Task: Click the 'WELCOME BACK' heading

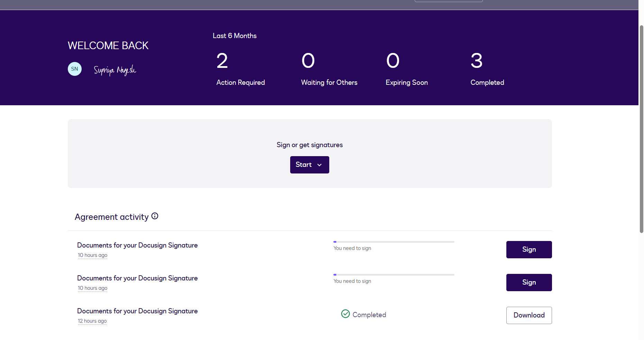Action: (108, 45)
